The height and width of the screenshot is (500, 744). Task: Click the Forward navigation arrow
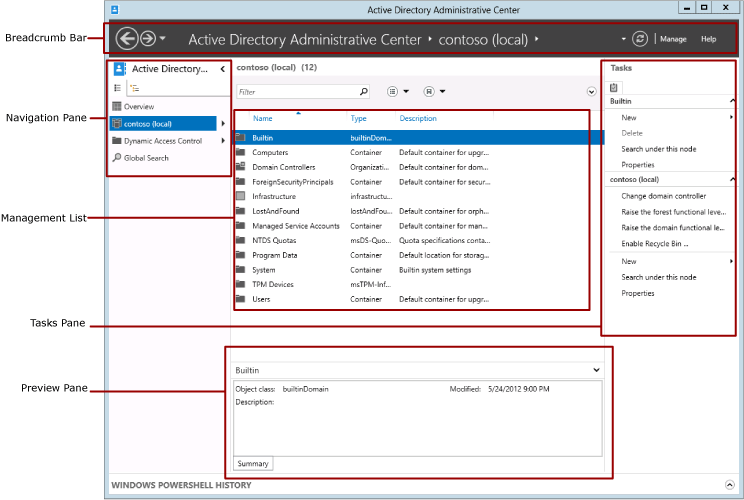(x=148, y=38)
